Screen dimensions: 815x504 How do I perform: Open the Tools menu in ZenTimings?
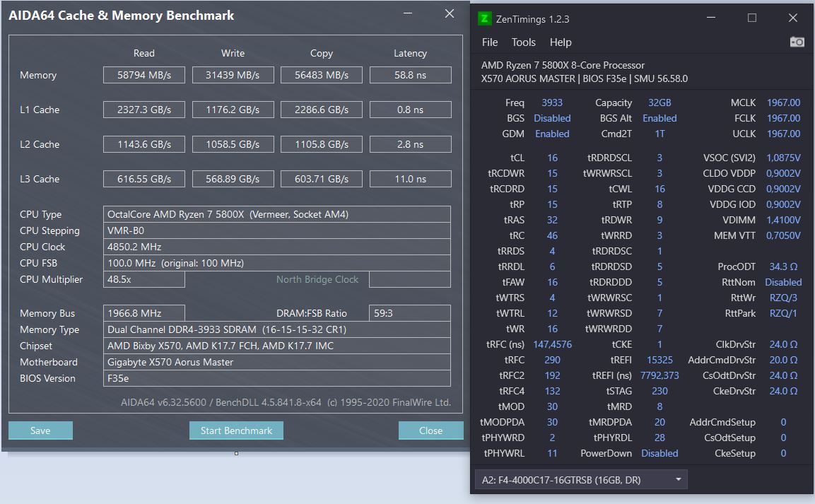(x=523, y=42)
